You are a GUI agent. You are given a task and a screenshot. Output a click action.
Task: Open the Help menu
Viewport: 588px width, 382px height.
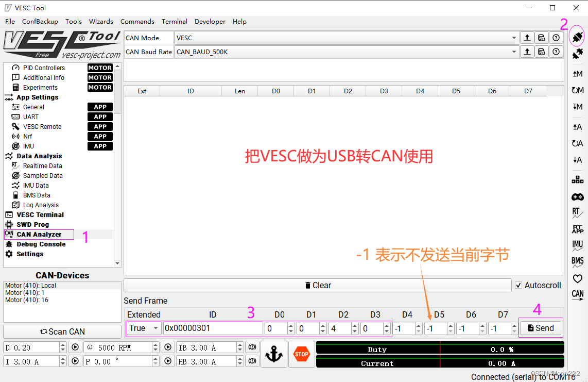point(239,22)
